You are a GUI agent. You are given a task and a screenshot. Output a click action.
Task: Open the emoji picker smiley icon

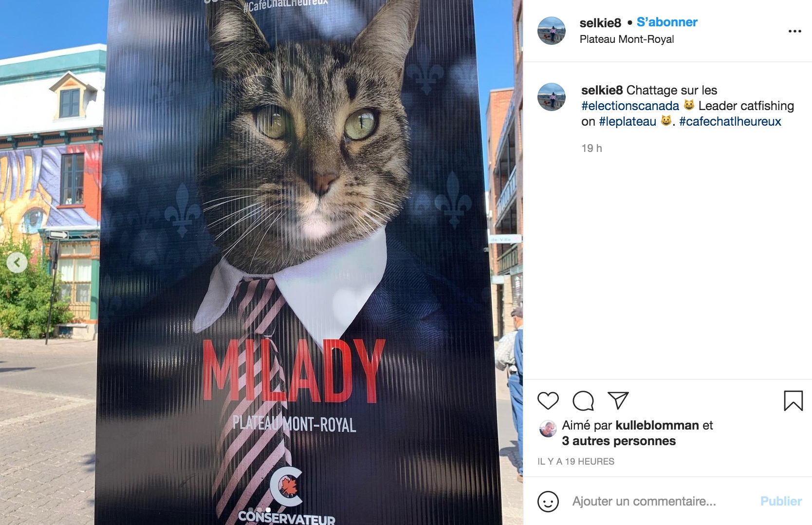coord(548,501)
